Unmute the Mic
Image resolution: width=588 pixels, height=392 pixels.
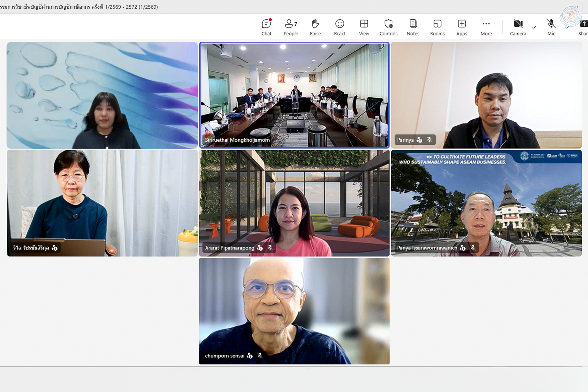pyautogui.click(x=551, y=27)
